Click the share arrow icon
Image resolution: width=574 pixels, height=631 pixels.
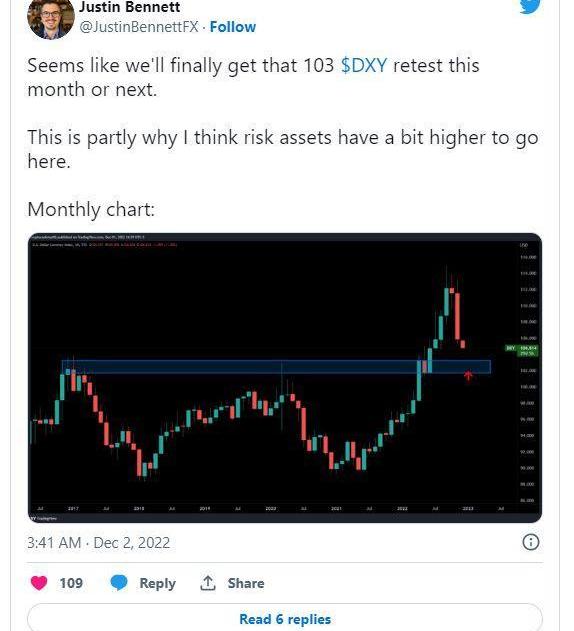tap(208, 583)
